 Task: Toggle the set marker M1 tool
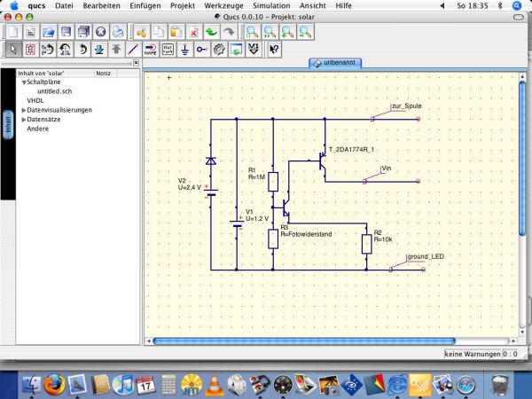(x=254, y=50)
